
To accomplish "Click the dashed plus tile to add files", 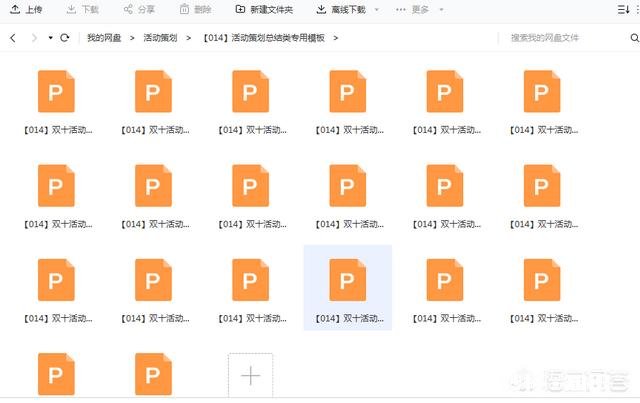I will 251,376.
